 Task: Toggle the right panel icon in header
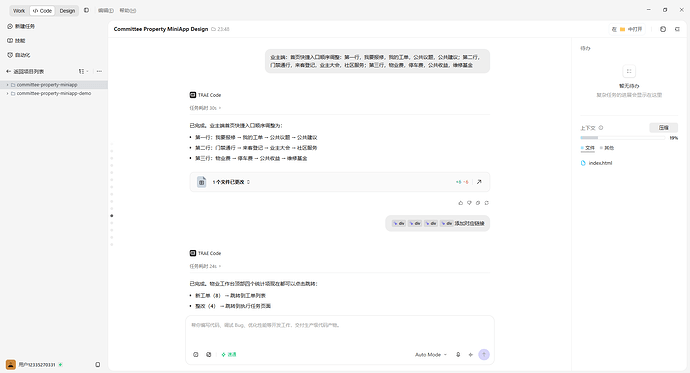click(677, 29)
